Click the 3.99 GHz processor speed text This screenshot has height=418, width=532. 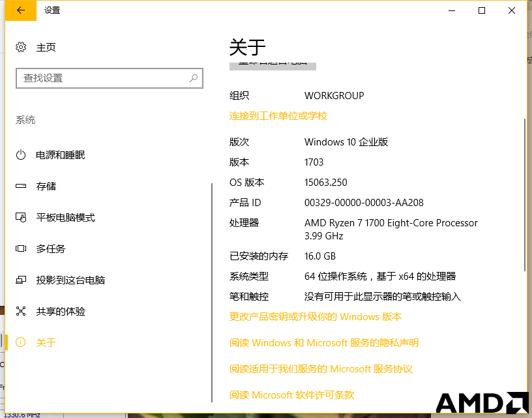tap(323, 236)
